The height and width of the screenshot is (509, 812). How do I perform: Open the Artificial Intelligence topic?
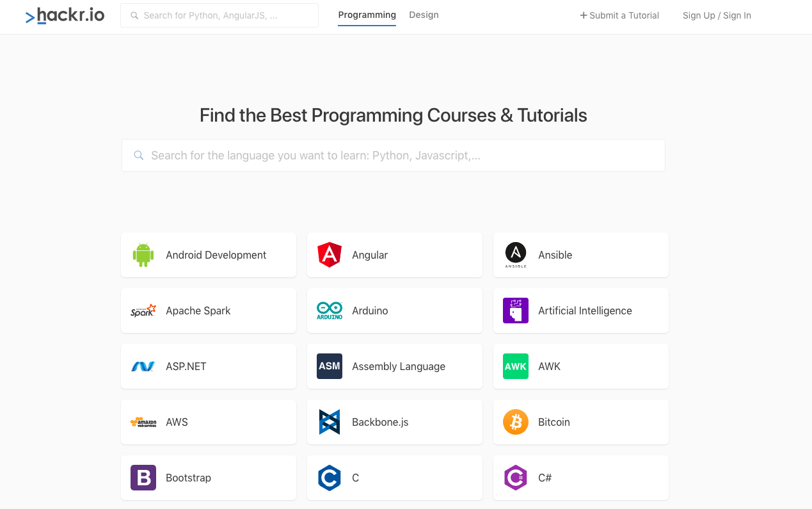pyautogui.click(x=581, y=311)
